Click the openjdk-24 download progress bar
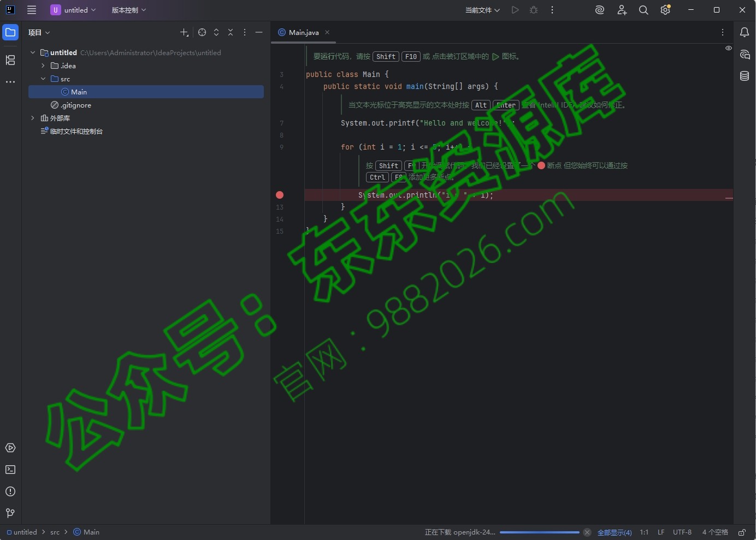This screenshot has height=540, width=756. click(540, 532)
